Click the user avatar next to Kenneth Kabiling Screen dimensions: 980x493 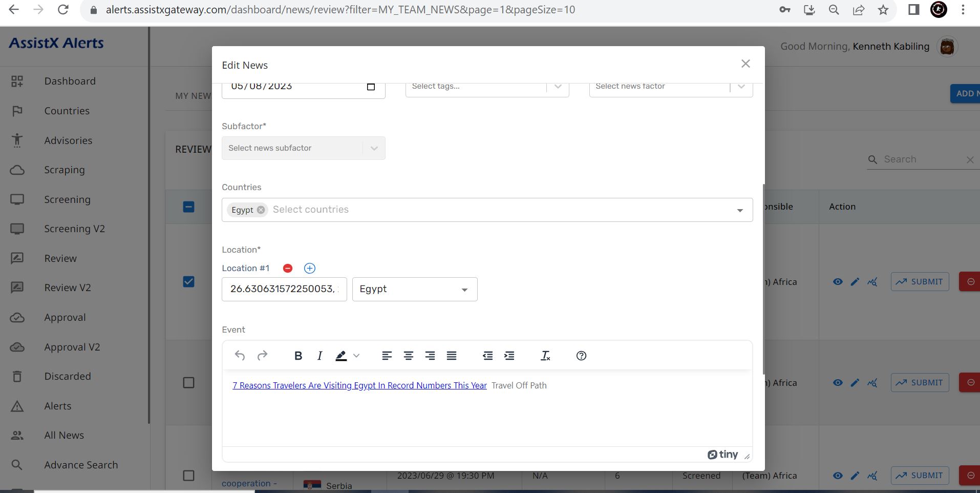(x=947, y=47)
